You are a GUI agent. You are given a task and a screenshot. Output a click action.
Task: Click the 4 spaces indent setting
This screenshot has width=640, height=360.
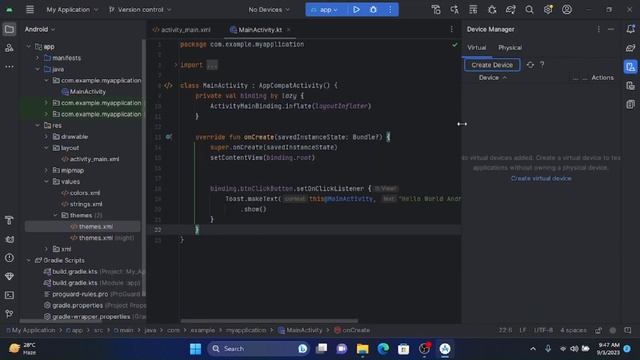click(x=573, y=330)
